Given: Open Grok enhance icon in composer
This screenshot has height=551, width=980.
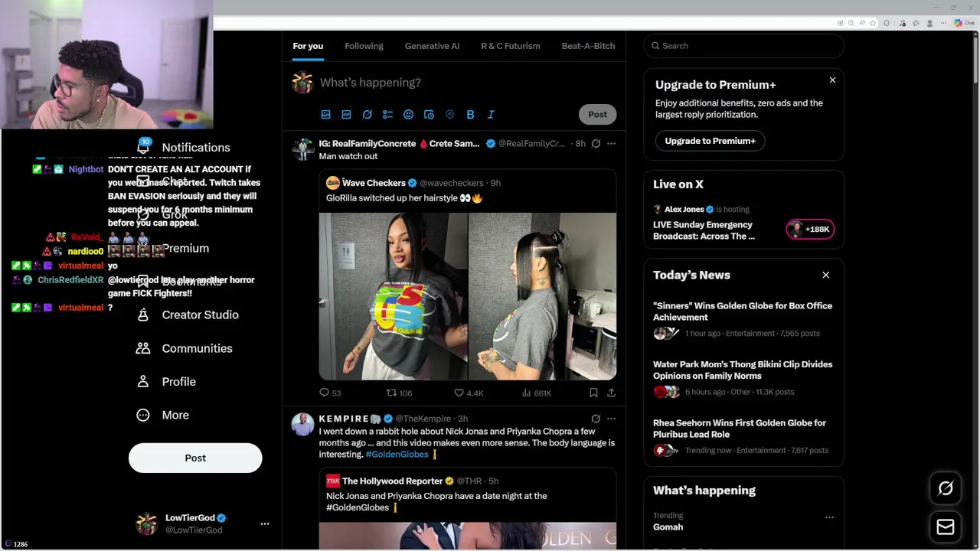Looking at the screenshot, I should pyautogui.click(x=367, y=115).
